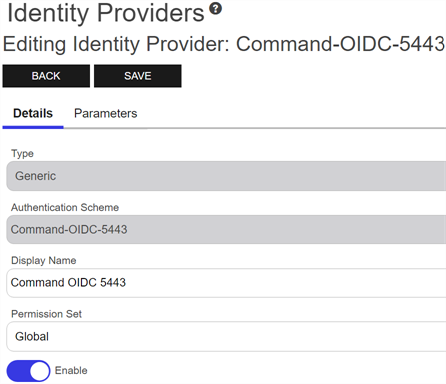
Task: Click the Editing Identity Provider subtitle text
Action: coord(116,44)
